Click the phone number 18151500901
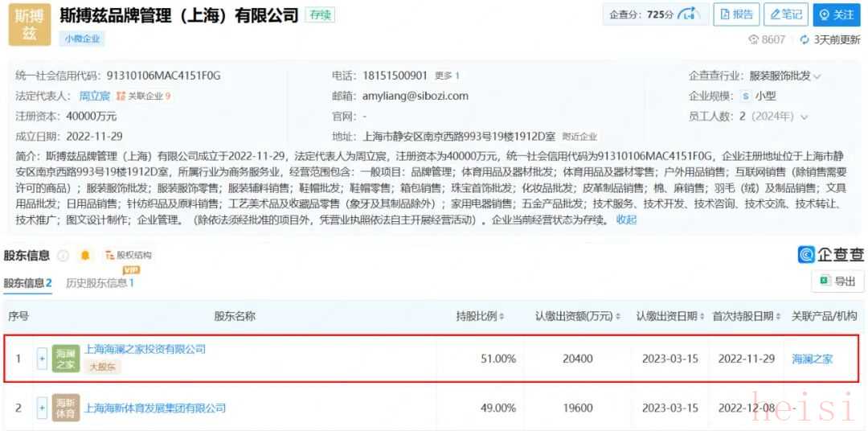The image size is (868, 431). click(x=395, y=76)
